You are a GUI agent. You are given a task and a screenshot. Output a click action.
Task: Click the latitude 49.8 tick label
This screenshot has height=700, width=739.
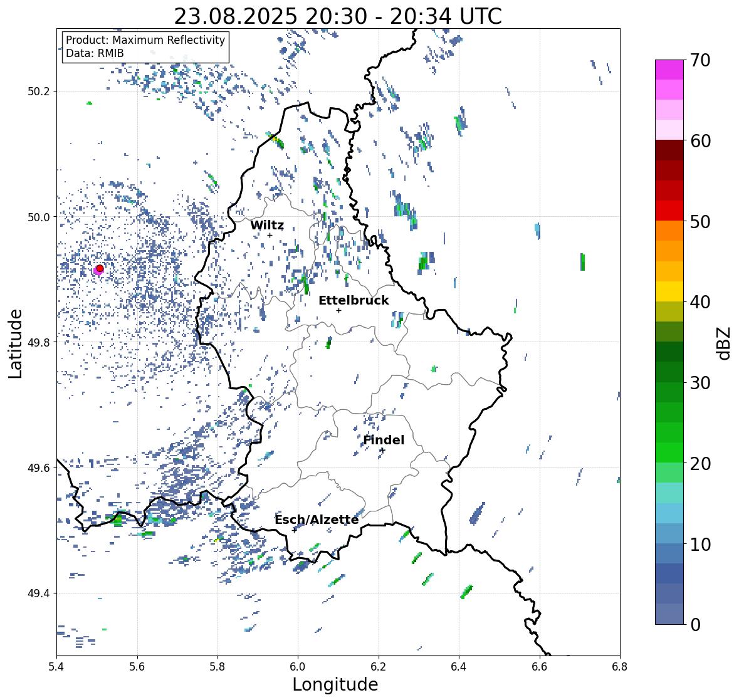(x=39, y=342)
